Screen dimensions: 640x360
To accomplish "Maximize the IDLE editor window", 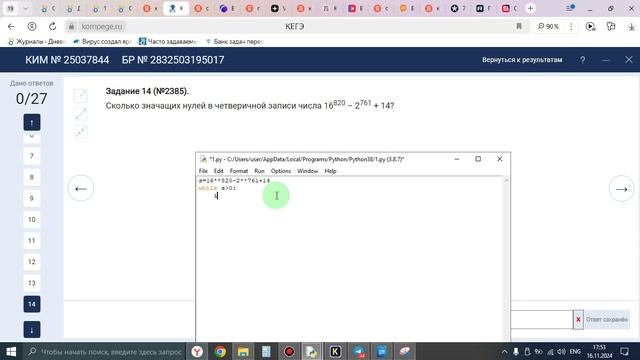I will pos(478,159).
